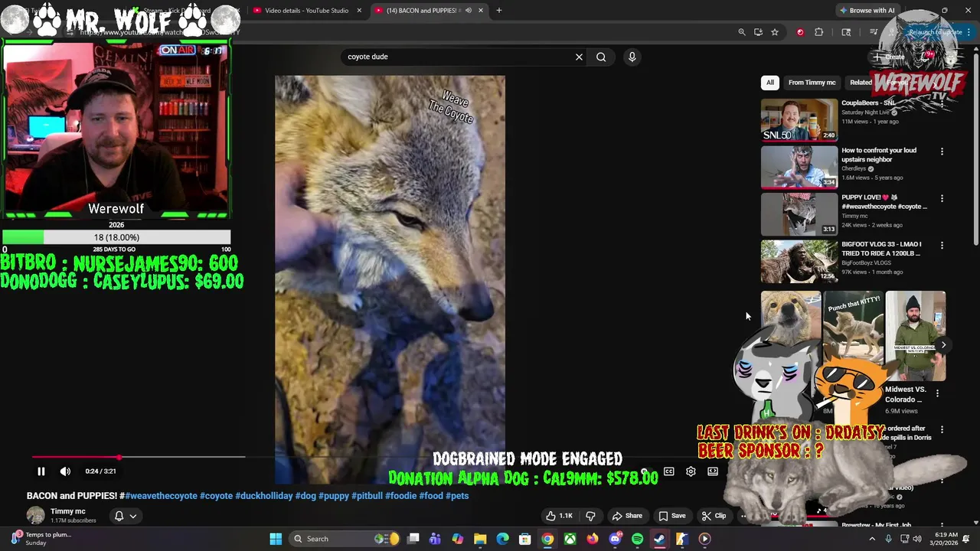This screenshot has height=551, width=980.
Task: Open notification bell dropdown for Timmy mc
Action: coord(125,516)
